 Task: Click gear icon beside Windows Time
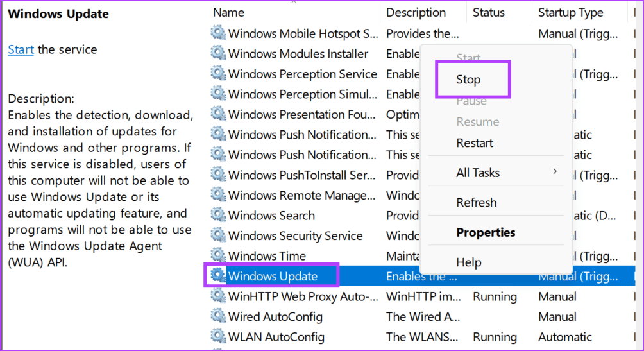point(218,255)
